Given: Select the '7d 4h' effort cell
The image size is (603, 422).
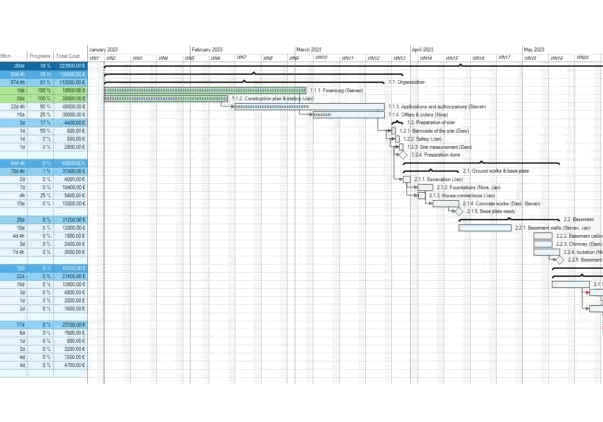Looking at the screenshot, I should pos(13,252).
